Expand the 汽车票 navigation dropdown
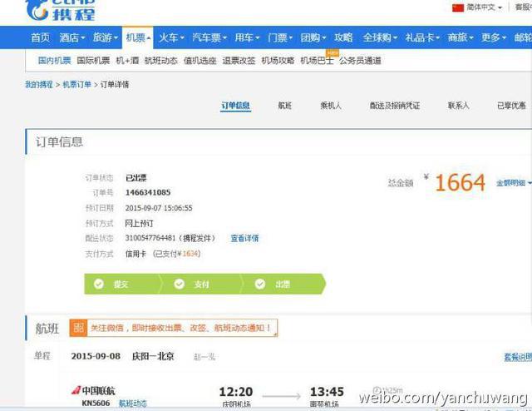This screenshot has height=411, width=532. [209, 37]
